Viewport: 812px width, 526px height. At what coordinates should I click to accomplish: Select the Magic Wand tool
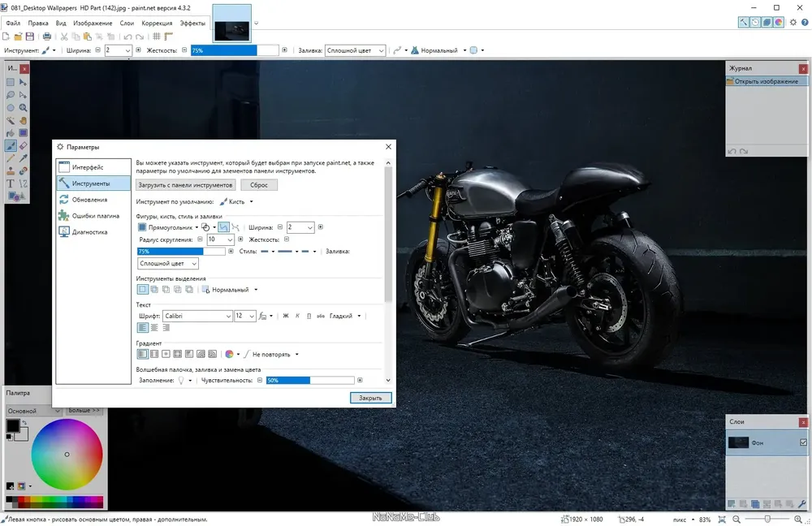tap(11, 120)
